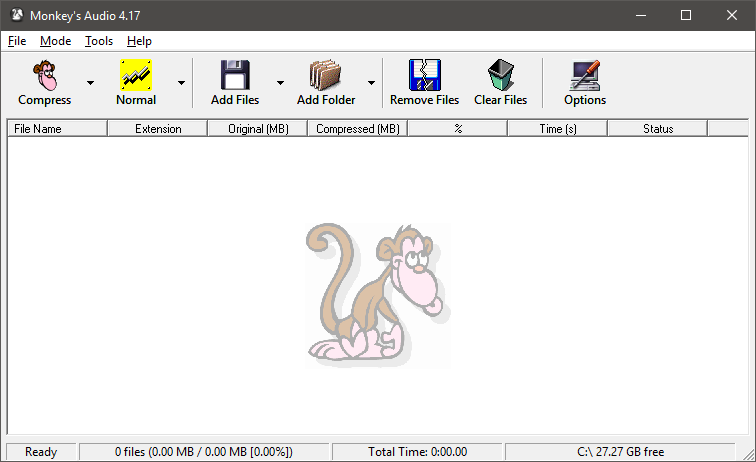The height and width of the screenshot is (462, 756).
Task: Click the window resize grip in status bar
Action: click(x=748, y=454)
